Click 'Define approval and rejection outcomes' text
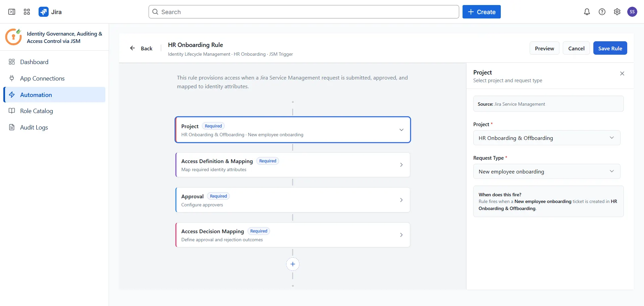The height and width of the screenshot is (306, 644). [222, 240]
